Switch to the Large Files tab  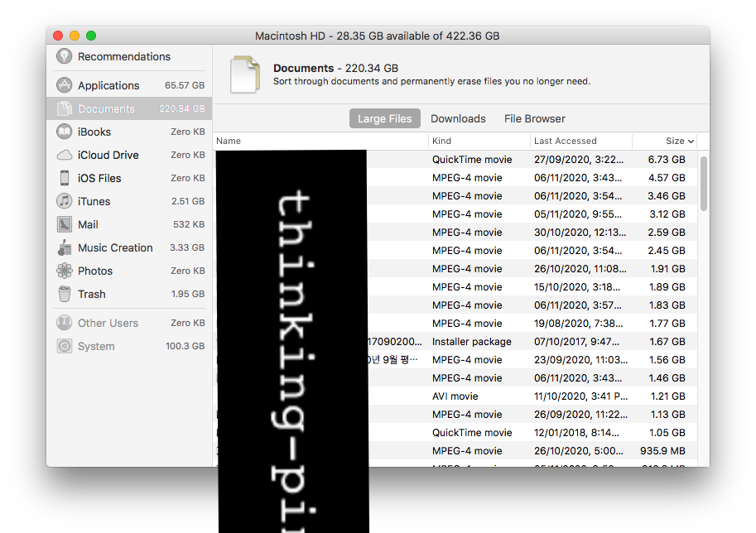click(x=385, y=118)
